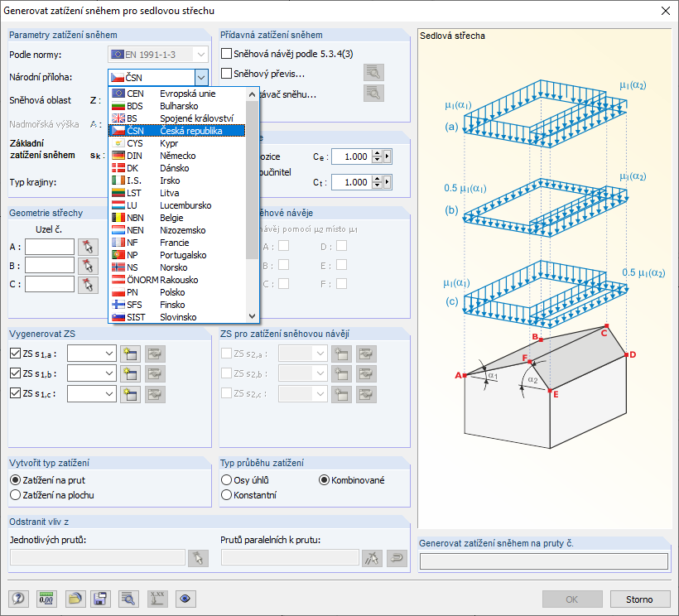Open snow guard details magnifier icon
The height and width of the screenshot is (616, 679).
[x=373, y=93]
